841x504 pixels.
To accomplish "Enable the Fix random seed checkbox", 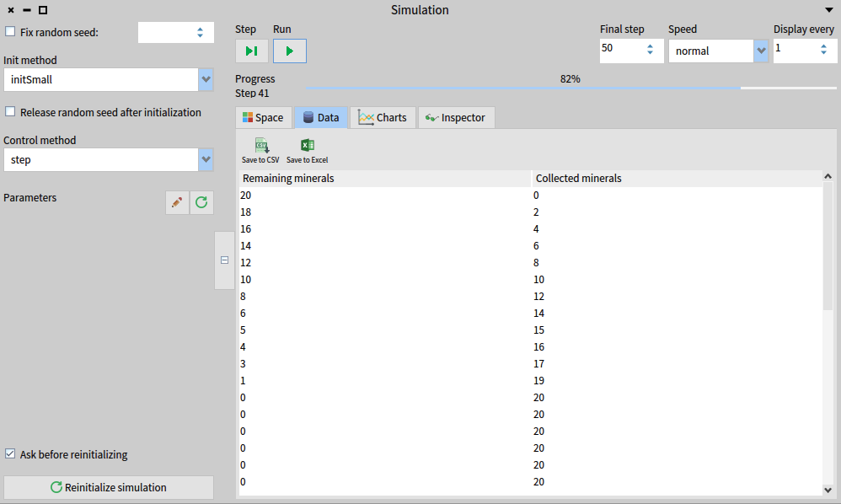I will point(10,32).
